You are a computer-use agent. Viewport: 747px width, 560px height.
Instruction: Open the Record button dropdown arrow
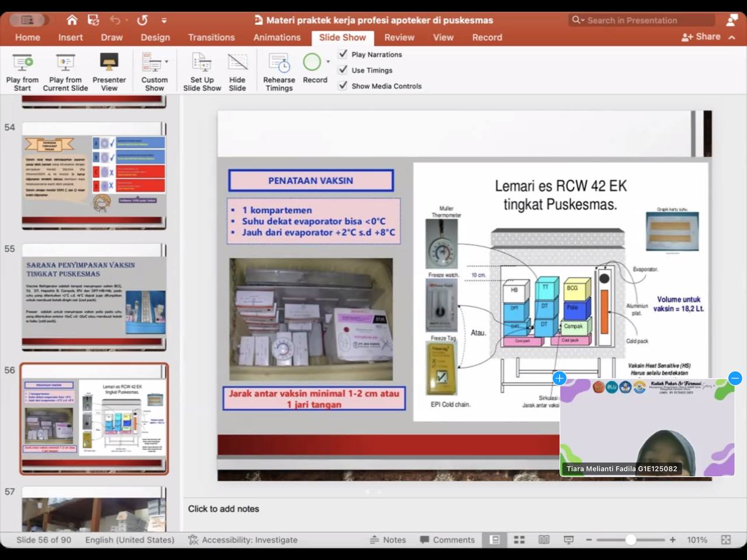point(328,62)
